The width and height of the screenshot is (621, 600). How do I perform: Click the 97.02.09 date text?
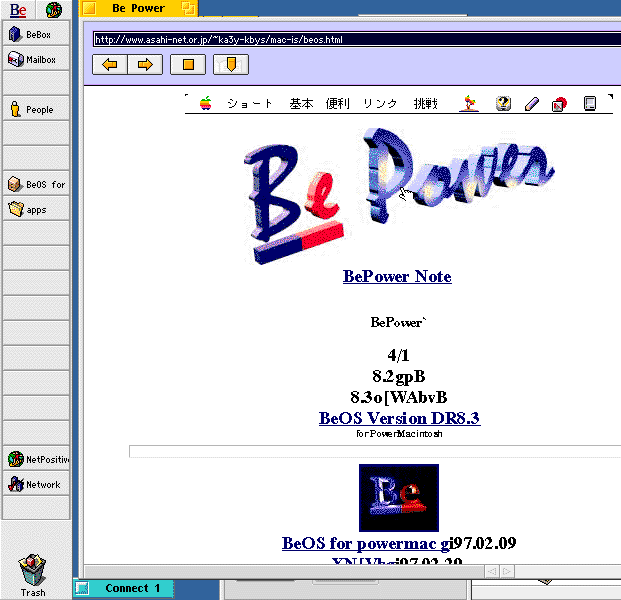pos(484,543)
